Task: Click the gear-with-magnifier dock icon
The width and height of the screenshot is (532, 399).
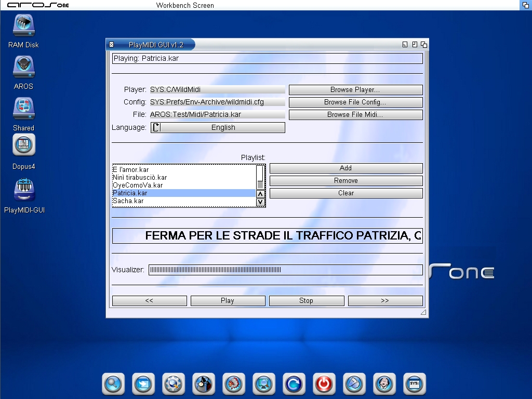Action: coord(174,384)
